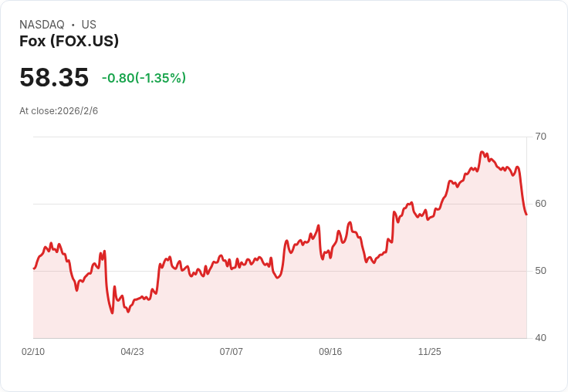
Task: Click the US market label
Action: 89,25
